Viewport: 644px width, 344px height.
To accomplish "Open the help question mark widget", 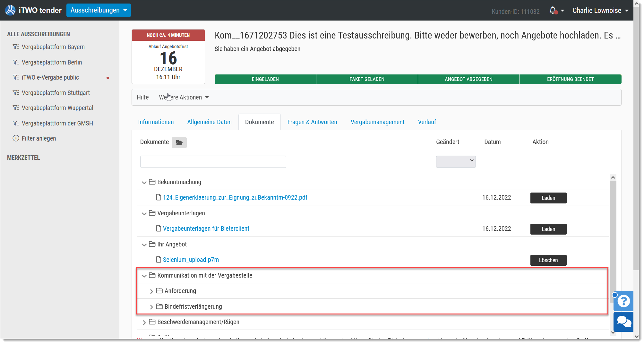I will [x=623, y=301].
